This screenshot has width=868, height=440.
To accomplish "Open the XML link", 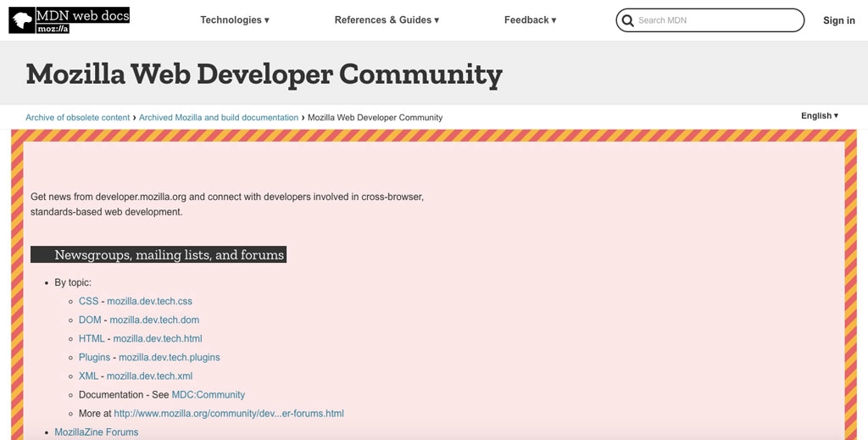I will [x=88, y=376].
